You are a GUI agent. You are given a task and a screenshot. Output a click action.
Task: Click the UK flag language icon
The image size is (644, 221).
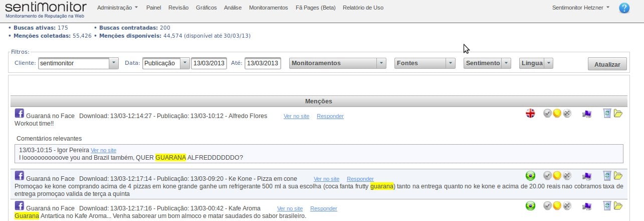point(530,114)
